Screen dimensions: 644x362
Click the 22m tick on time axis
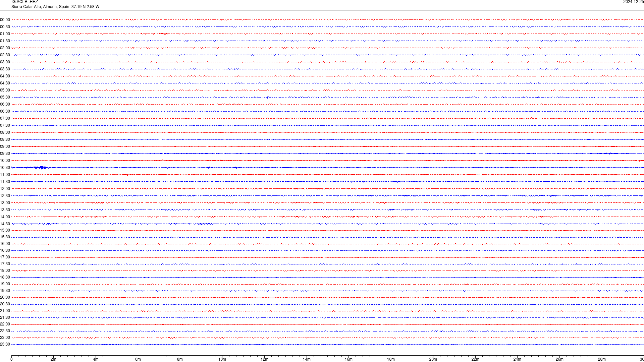tap(475, 359)
